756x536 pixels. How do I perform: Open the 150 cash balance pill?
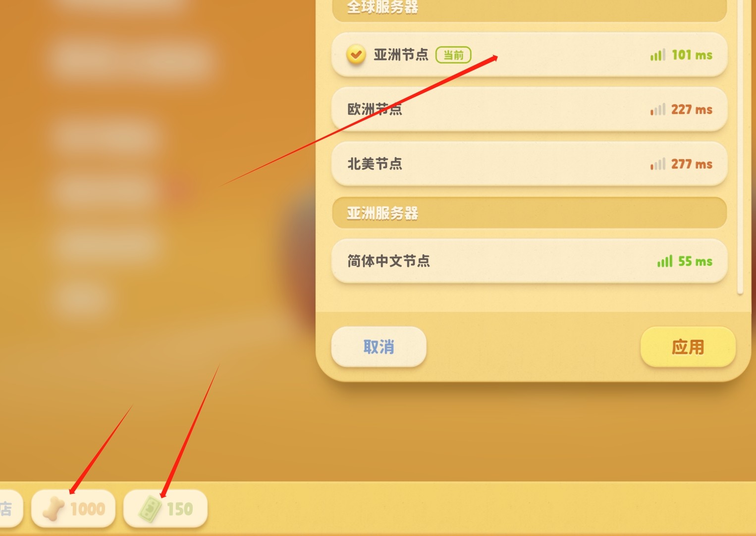[165, 509]
